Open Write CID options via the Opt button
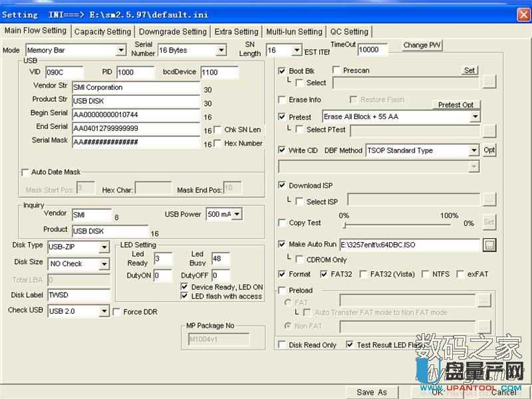532x399 pixels. coord(489,150)
